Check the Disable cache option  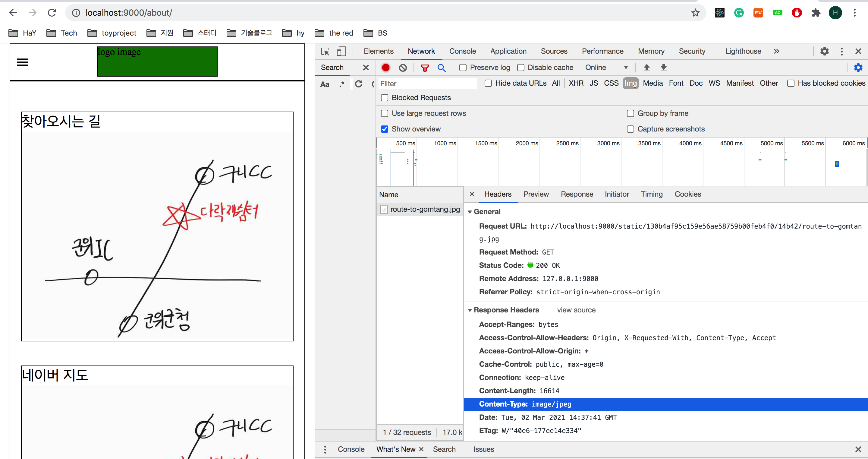pyautogui.click(x=520, y=68)
